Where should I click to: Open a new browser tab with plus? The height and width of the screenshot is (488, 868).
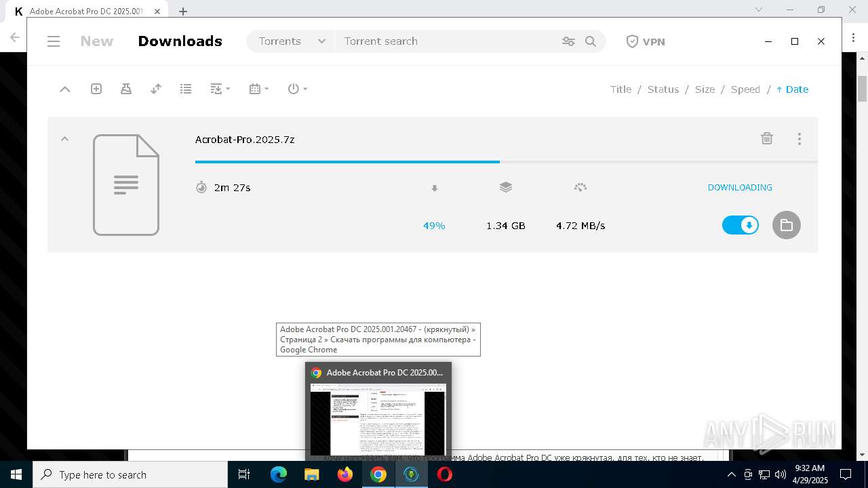tap(183, 11)
